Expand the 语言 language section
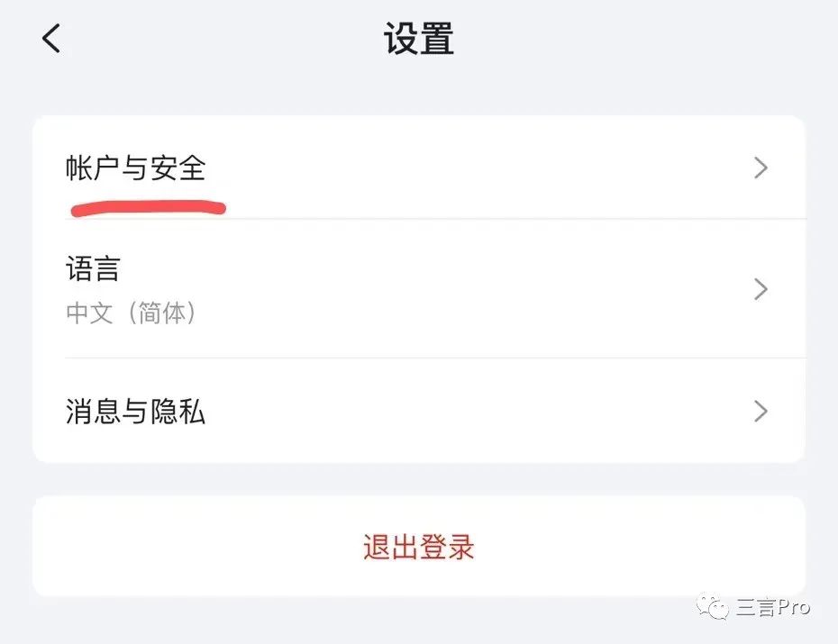This screenshot has height=644, width=838. tap(417, 289)
